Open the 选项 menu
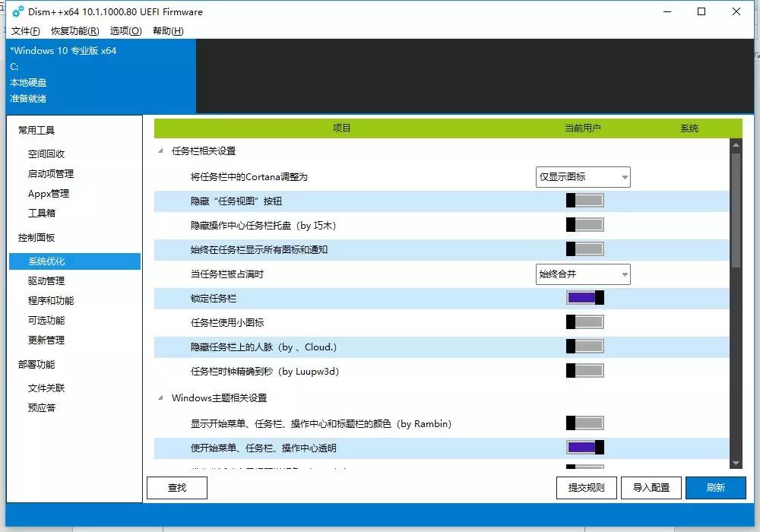 coord(125,31)
